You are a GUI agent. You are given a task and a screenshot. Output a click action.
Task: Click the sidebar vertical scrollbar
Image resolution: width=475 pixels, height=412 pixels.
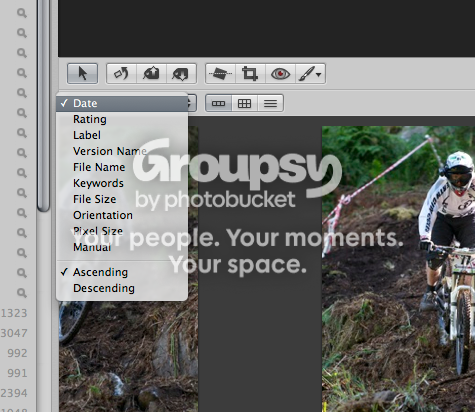[x=44, y=105]
